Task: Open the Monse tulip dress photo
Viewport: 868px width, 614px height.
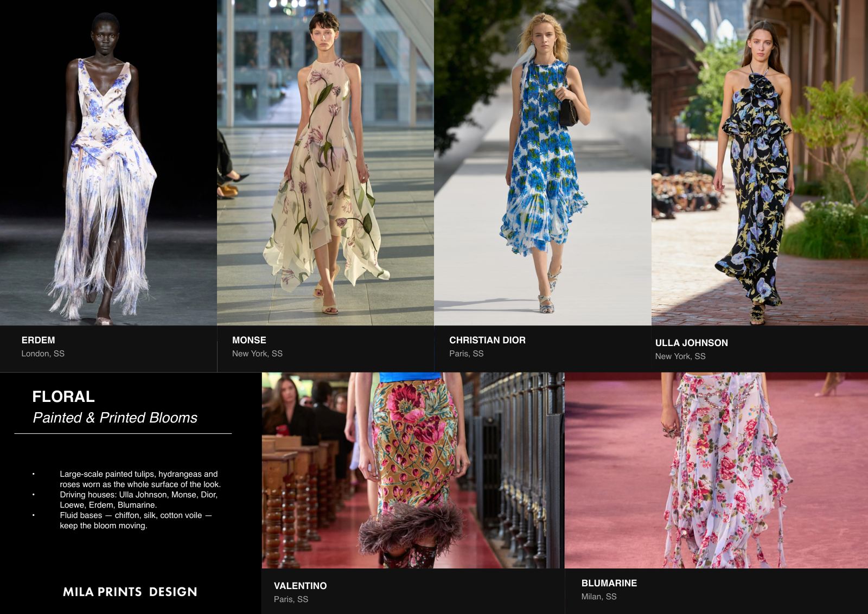Action: tap(325, 163)
